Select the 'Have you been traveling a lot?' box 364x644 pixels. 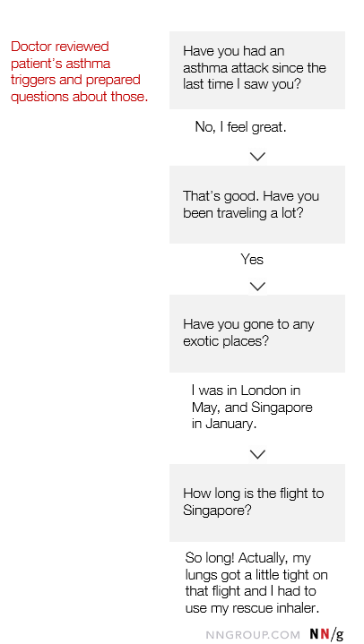257,204
